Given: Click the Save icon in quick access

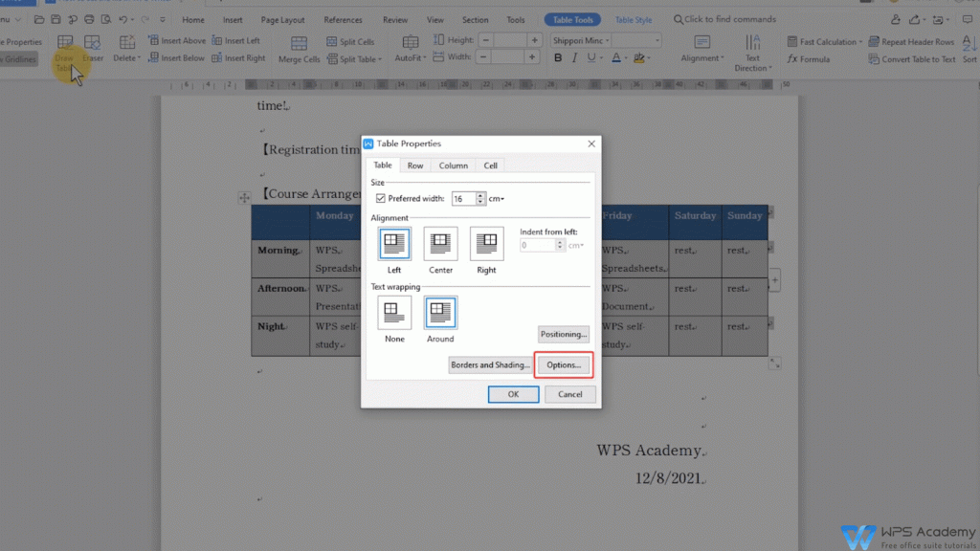Looking at the screenshot, I should point(56,20).
